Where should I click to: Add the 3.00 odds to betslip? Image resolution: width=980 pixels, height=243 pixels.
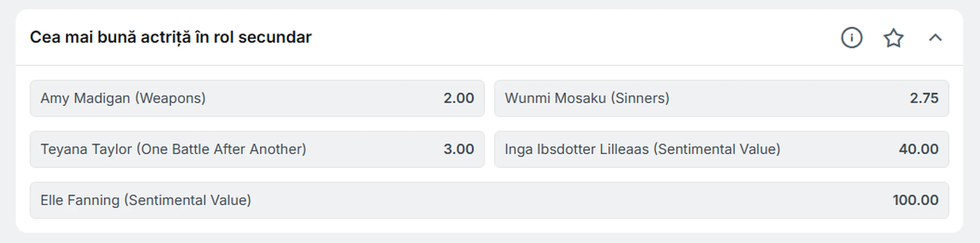coord(459,149)
